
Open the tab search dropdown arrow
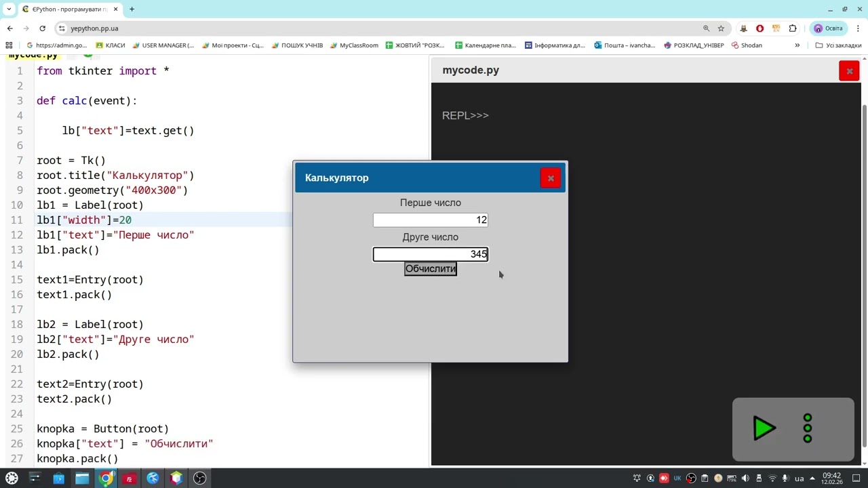[x=9, y=9]
